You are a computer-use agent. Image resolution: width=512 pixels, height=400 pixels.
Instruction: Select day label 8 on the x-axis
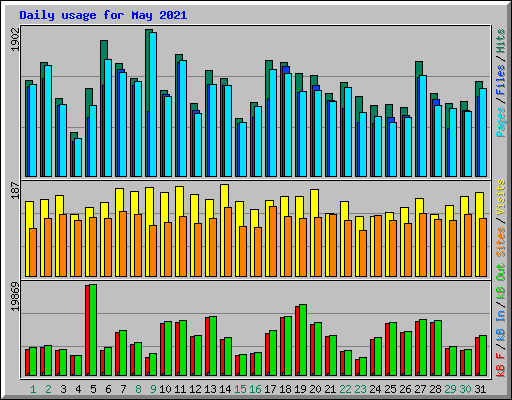[138, 389]
